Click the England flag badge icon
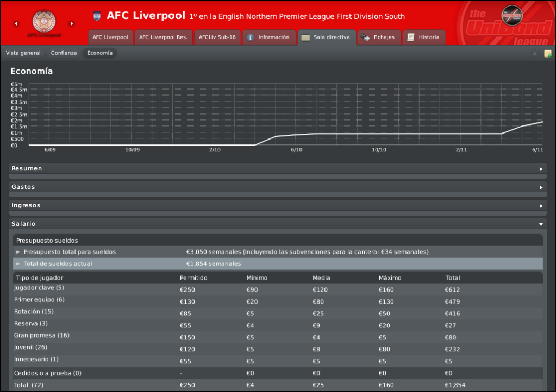Screen dimensions: 556x392 (97, 16)
